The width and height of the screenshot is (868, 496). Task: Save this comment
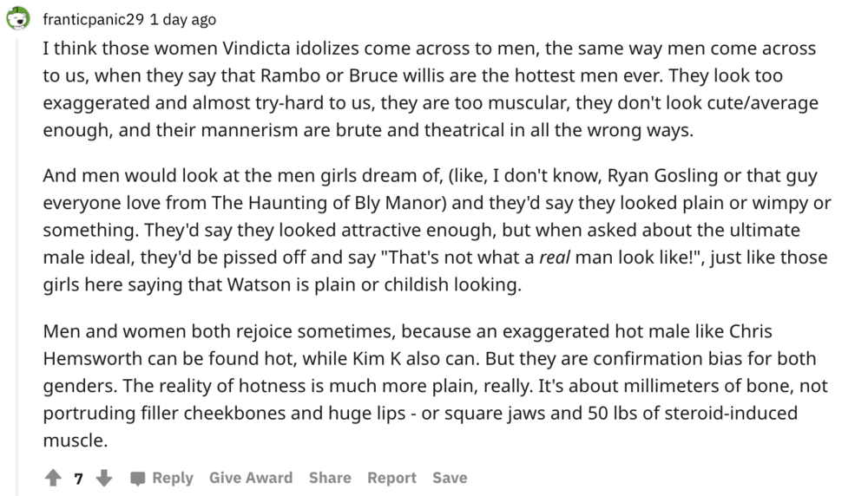tap(450, 478)
